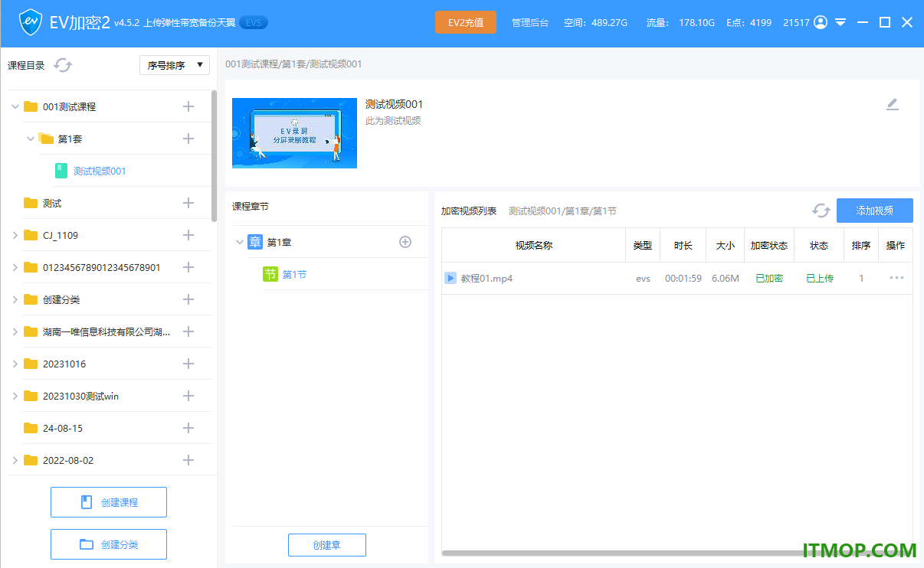The height and width of the screenshot is (568, 924).
Task: Click the 创建章 button
Action: pyautogui.click(x=327, y=545)
